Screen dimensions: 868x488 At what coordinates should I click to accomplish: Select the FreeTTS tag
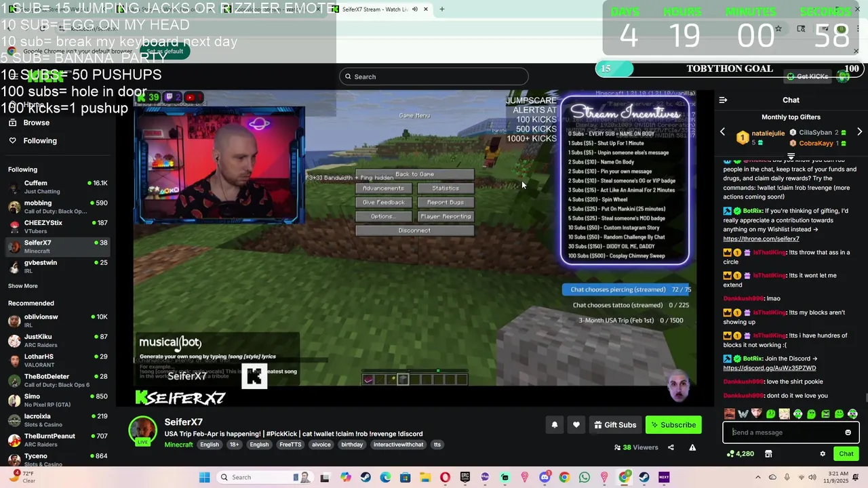[x=290, y=445]
